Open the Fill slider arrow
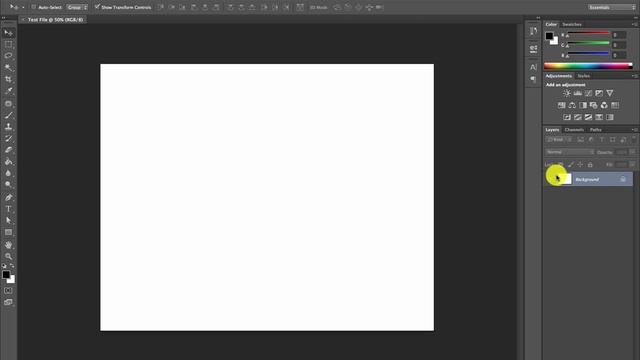This screenshot has width=640, height=360. coord(632,164)
